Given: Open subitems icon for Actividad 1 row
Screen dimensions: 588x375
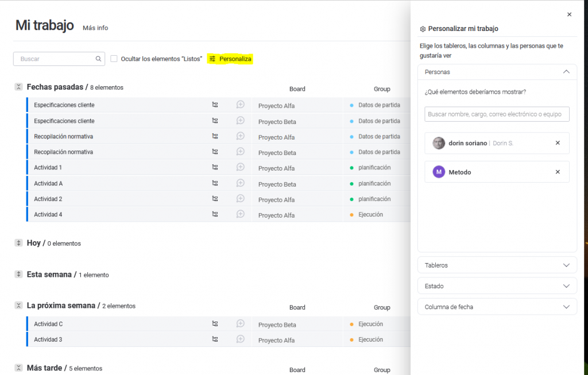Looking at the screenshot, I should click(215, 167).
